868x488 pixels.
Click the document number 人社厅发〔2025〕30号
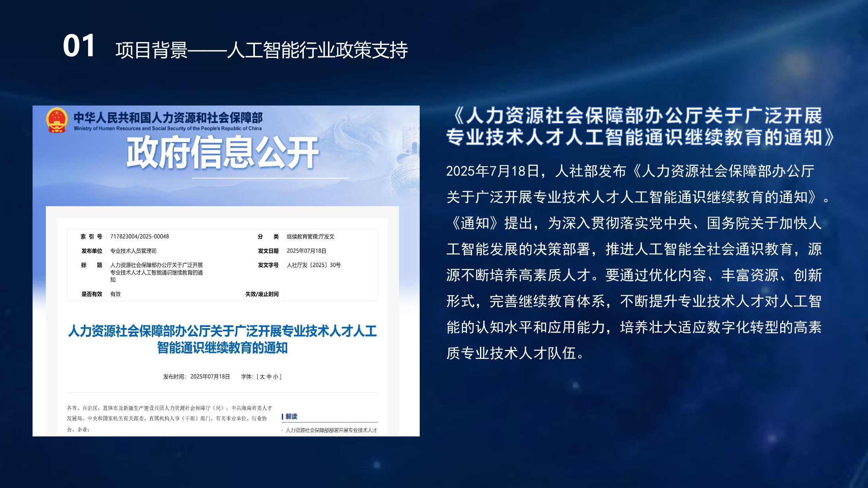pos(314,265)
